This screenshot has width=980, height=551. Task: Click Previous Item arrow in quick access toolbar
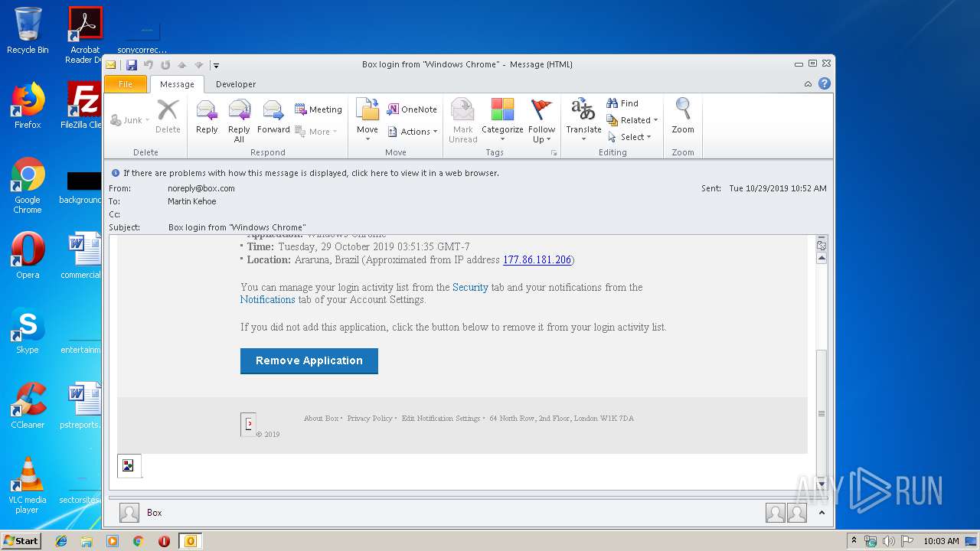(x=182, y=65)
